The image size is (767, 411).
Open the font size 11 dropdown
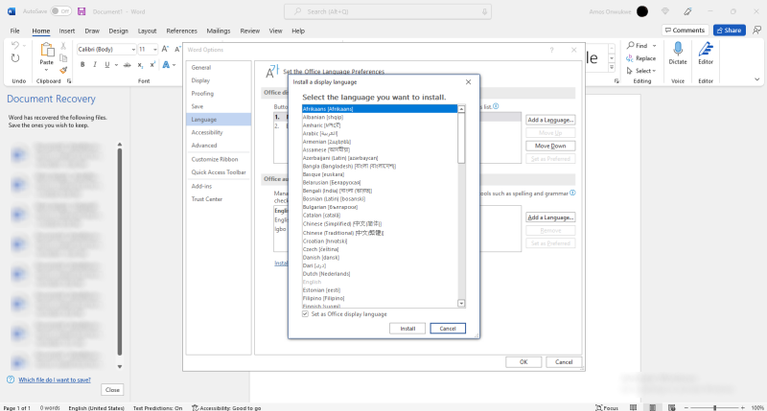point(155,49)
